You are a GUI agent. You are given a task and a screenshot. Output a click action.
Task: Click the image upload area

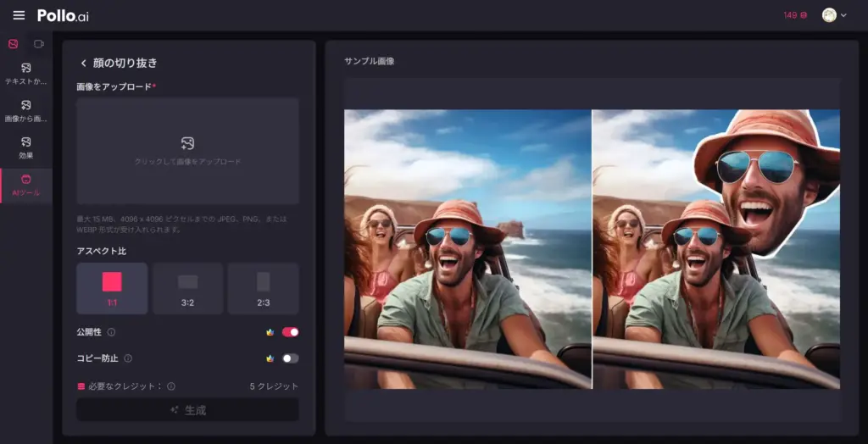pos(187,151)
